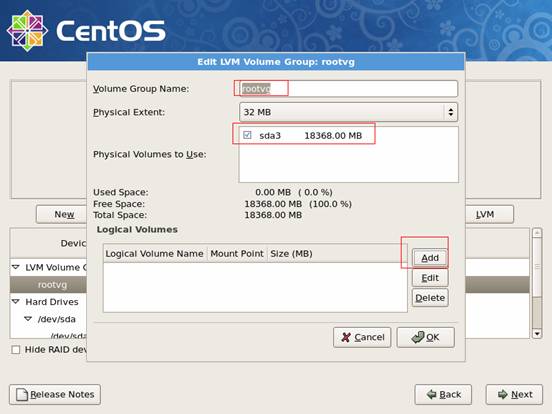Click the 'Free Space:' label
552x414 pixels.
119,204
